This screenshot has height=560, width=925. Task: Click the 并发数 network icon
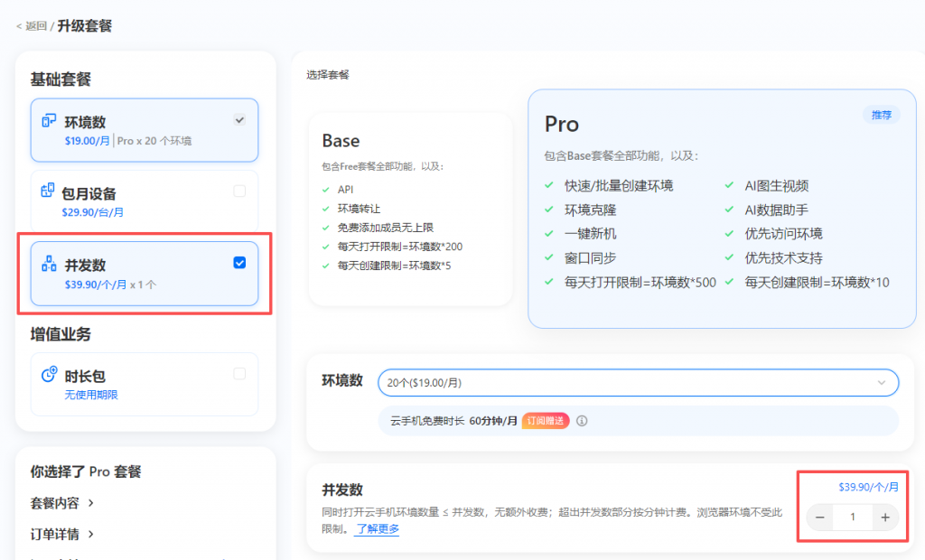pos(50,264)
